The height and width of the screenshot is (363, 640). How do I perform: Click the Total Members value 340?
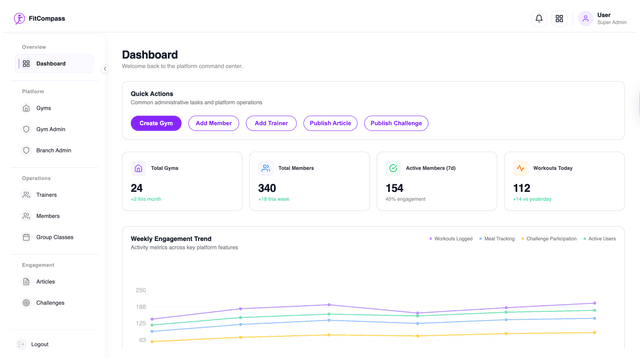pos(267,188)
